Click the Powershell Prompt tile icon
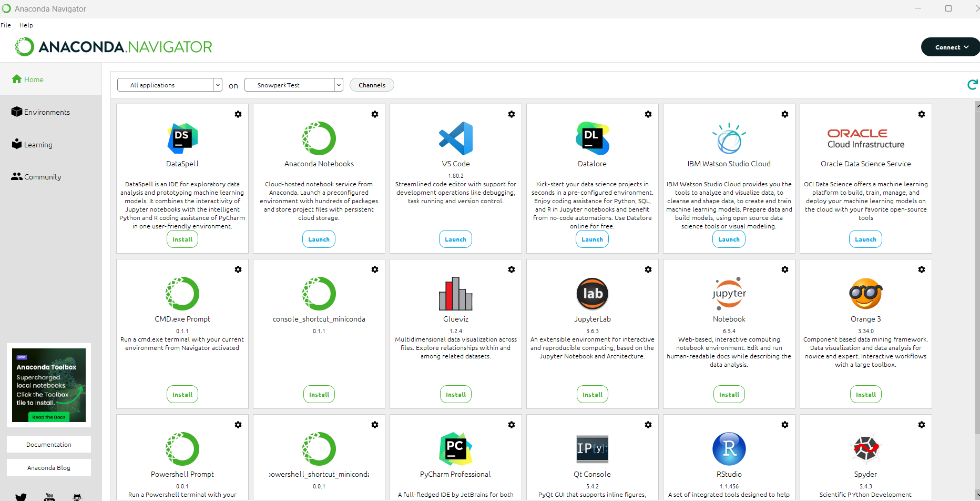The width and height of the screenshot is (980, 501). tap(182, 449)
